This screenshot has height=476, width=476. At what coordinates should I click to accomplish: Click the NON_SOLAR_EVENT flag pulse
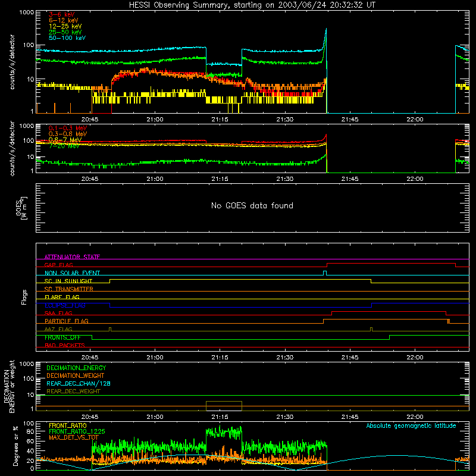pos(325,273)
